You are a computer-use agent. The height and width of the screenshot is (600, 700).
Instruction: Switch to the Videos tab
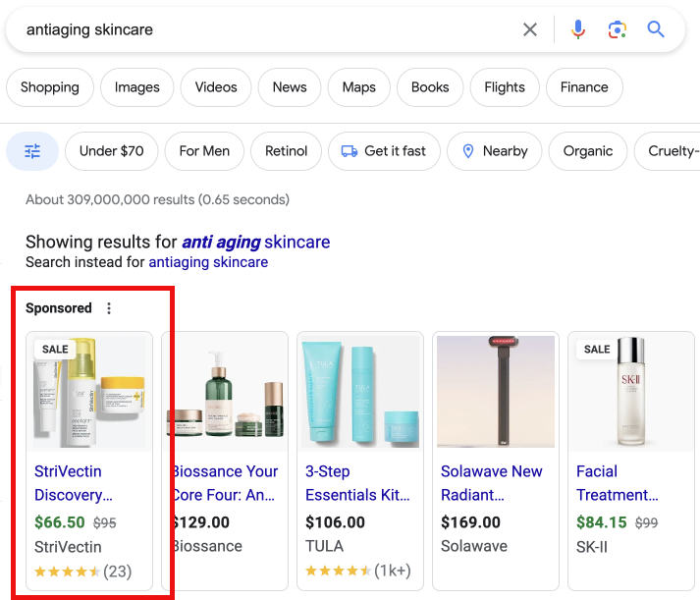click(x=216, y=87)
